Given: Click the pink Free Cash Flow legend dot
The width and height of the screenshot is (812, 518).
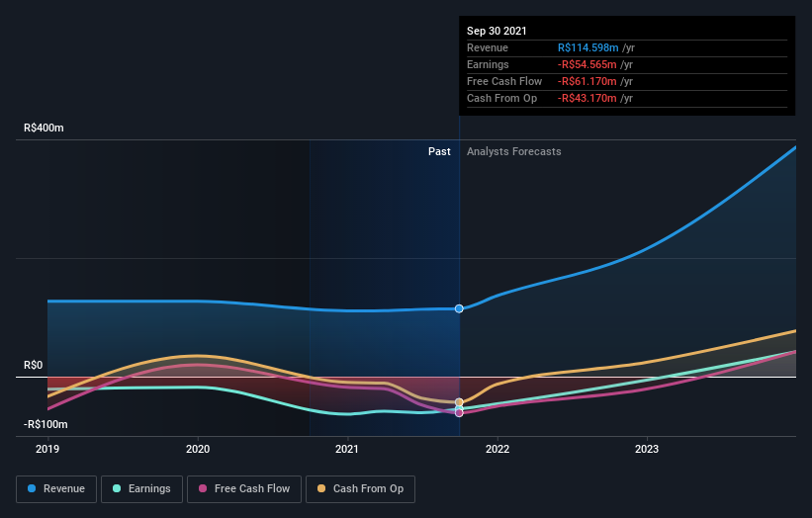Looking at the screenshot, I should point(203,488).
